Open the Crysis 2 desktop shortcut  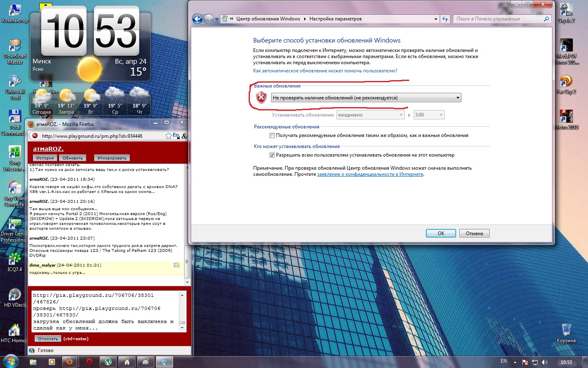pos(566,13)
